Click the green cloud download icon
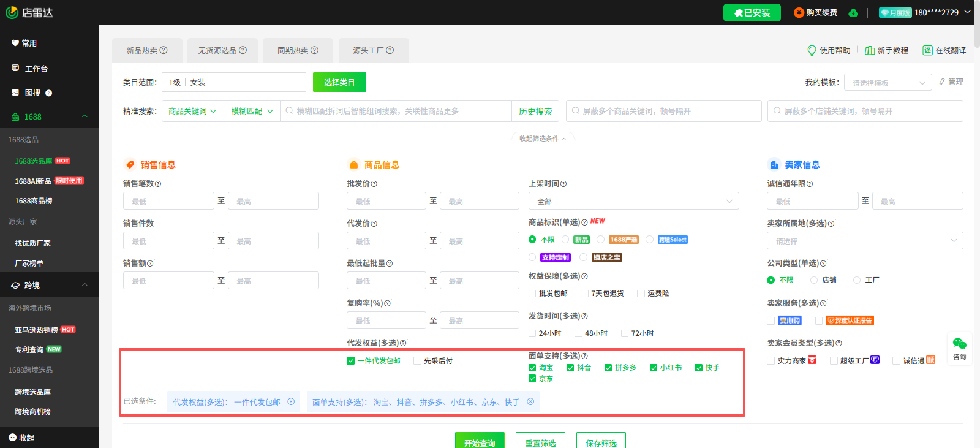 (853, 13)
